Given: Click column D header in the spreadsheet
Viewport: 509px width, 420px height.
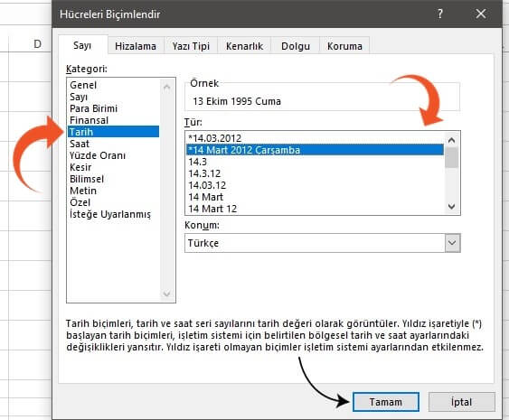Looking at the screenshot, I should pyautogui.click(x=38, y=43).
